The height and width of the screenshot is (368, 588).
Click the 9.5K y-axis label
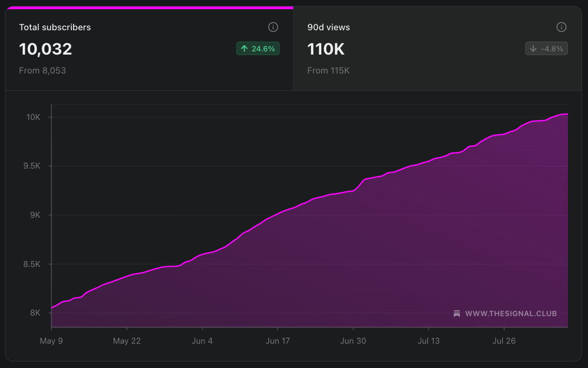point(32,166)
